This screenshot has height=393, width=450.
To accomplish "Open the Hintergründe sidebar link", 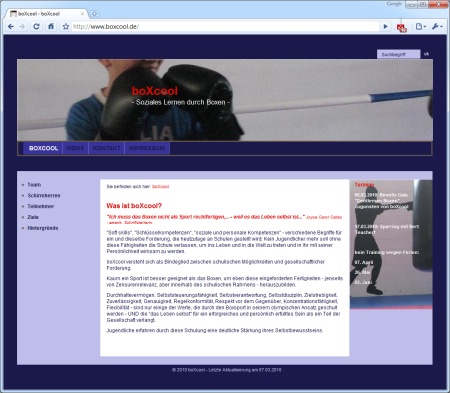I will 43,228.
